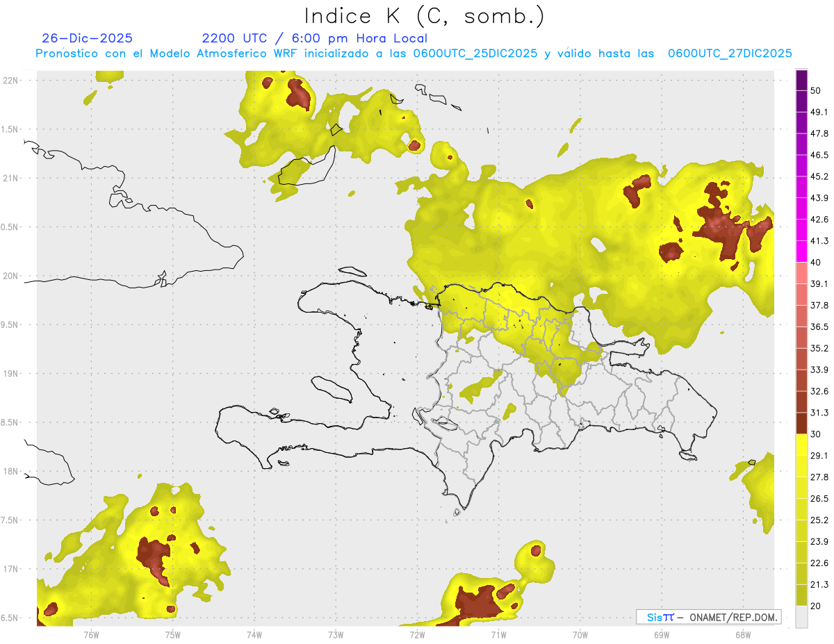Image resolution: width=834 pixels, height=644 pixels.
Task: Click the "2200 UTC / 6:00 pm Hora Local" time label
Action: (x=315, y=38)
